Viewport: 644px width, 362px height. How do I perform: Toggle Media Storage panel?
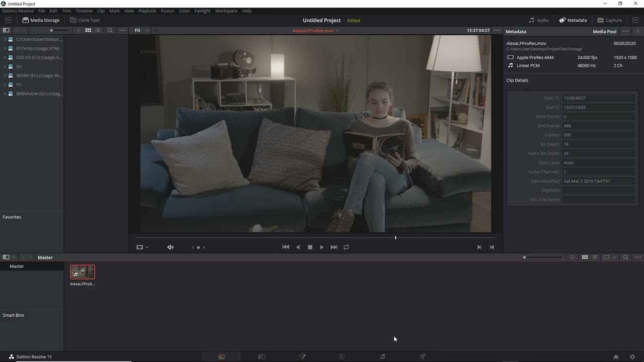[x=41, y=20]
